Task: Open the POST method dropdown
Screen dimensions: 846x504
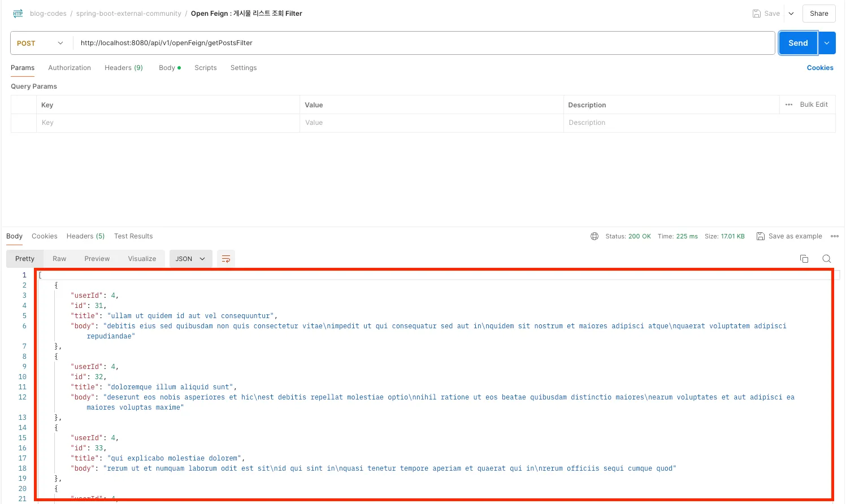Action: click(41, 43)
